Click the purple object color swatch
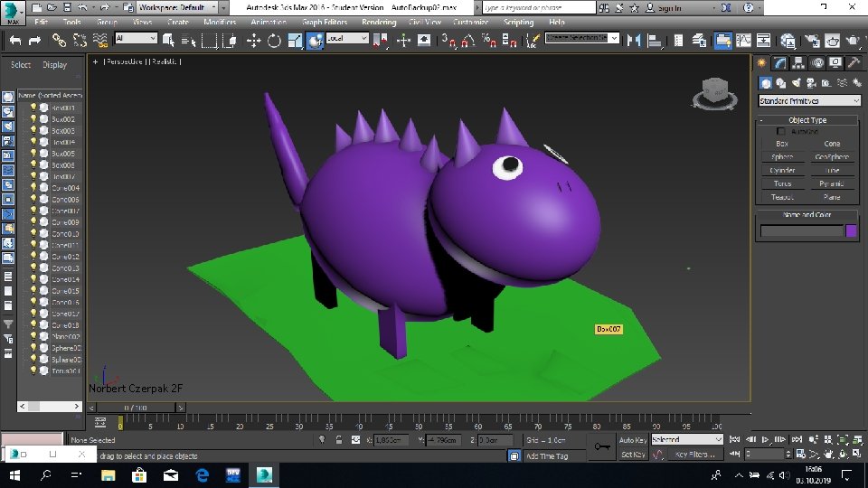The width and height of the screenshot is (868, 488). click(851, 231)
